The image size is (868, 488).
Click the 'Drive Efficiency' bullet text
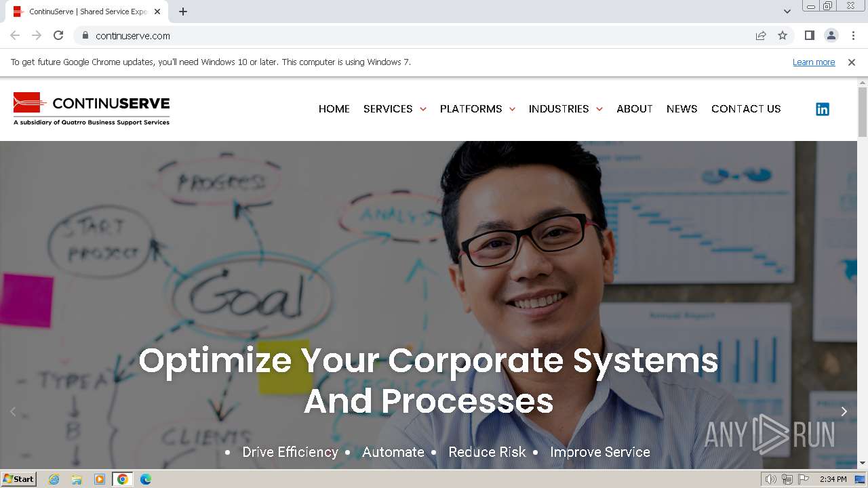point(290,452)
